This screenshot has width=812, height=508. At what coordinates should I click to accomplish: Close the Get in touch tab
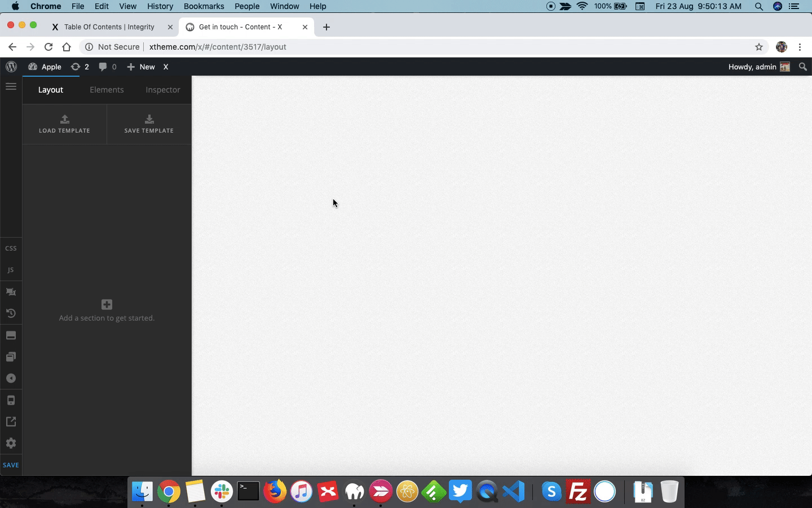pos(305,27)
